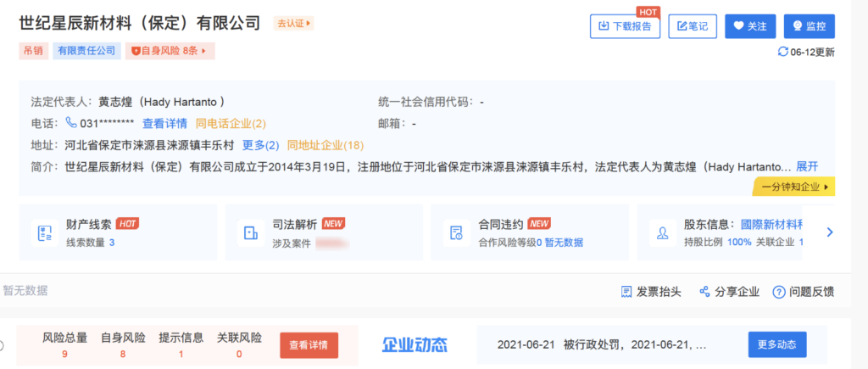This screenshot has height=369, width=868.
Task: Click the 下载报告 download button
Action: coord(625,26)
